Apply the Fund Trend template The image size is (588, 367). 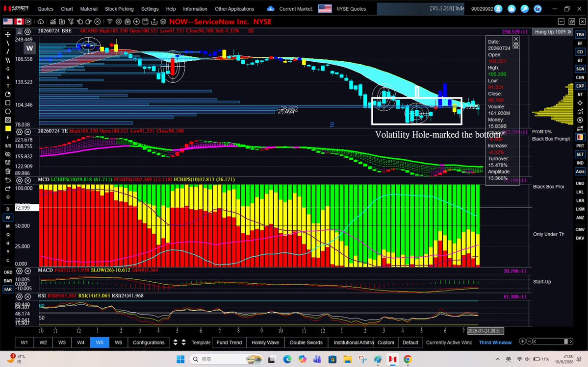(x=229, y=343)
